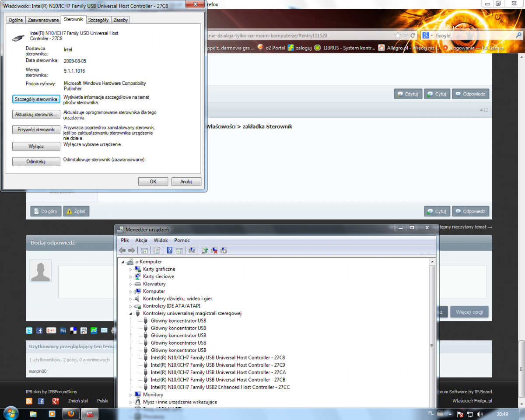The image size is (525, 420).
Task: Collapse Kontrolery uniwersalnej magistrali szeregowej node
Action: pyautogui.click(x=130, y=314)
